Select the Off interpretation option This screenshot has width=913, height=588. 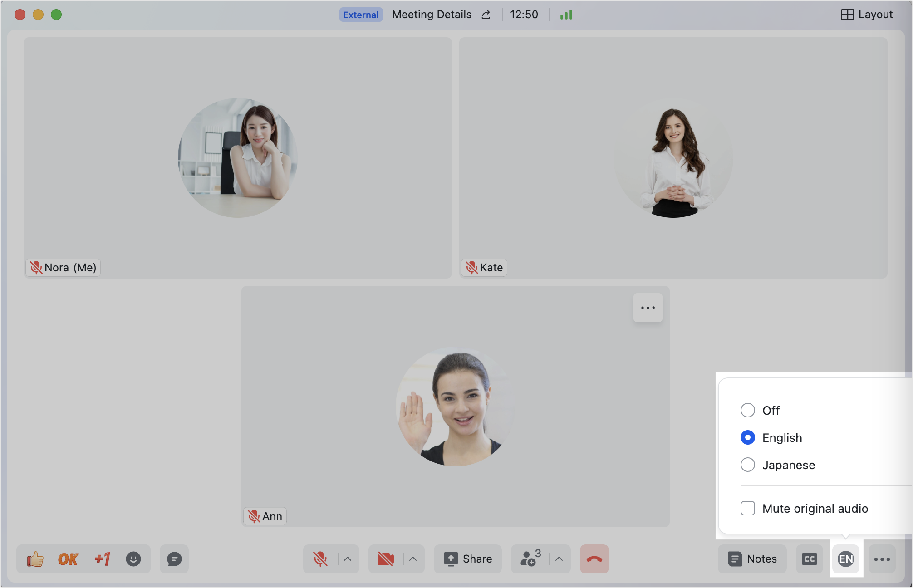(748, 410)
